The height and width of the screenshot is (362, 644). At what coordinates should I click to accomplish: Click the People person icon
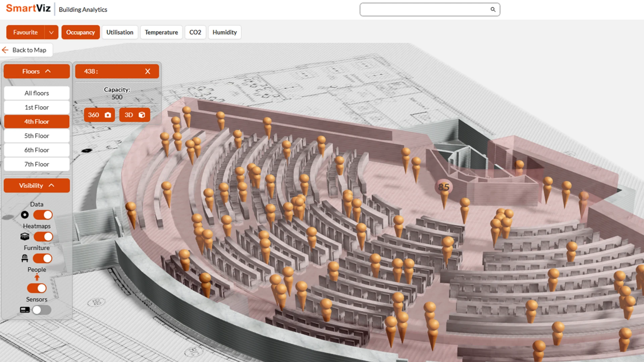[x=37, y=277]
